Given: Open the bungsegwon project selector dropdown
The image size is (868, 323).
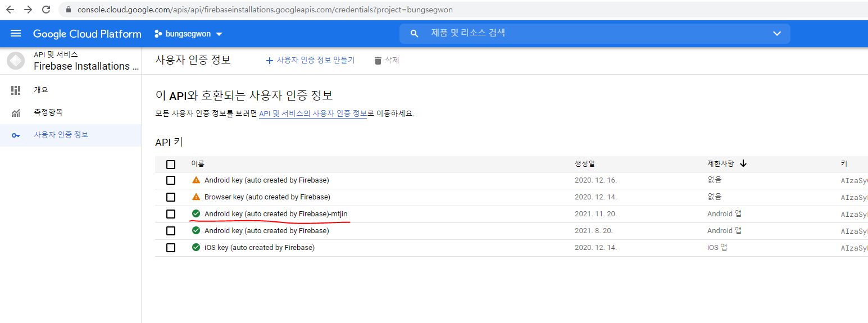Looking at the screenshot, I should [x=189, y=34].
